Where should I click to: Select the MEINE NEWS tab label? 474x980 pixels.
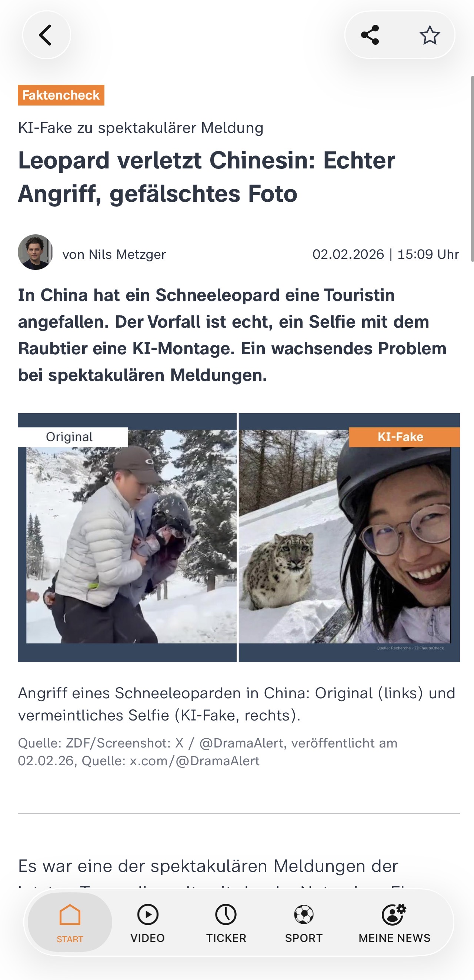tap(394, 938)
